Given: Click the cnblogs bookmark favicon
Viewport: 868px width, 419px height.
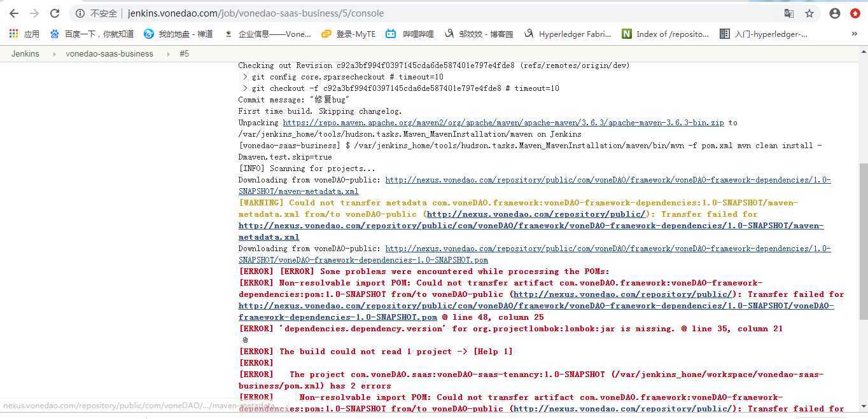Looking at the screenshot, I should 449,34.
